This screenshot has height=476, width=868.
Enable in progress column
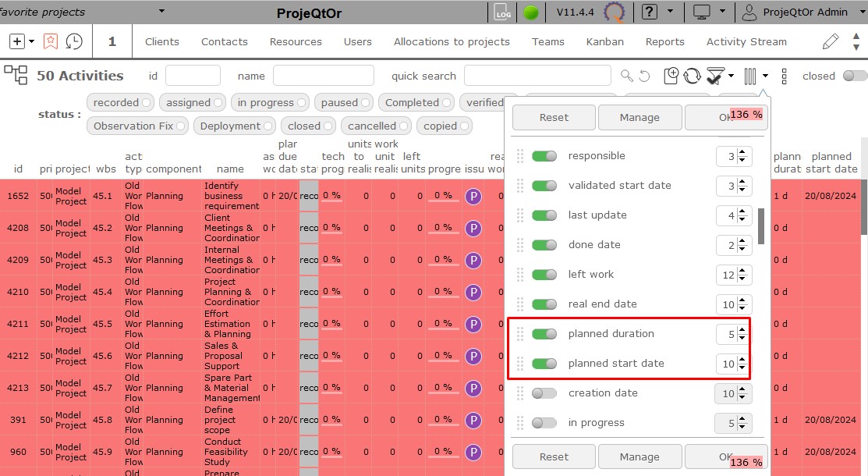[544, 423]
